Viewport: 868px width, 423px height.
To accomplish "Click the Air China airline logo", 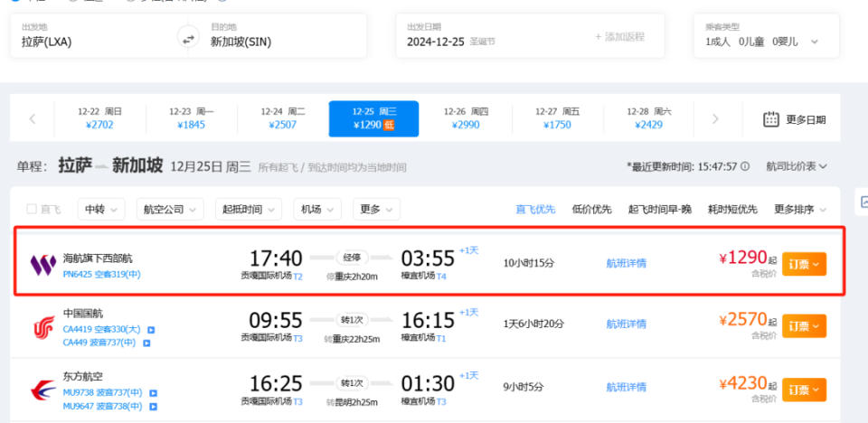I will tap(44, 328).
